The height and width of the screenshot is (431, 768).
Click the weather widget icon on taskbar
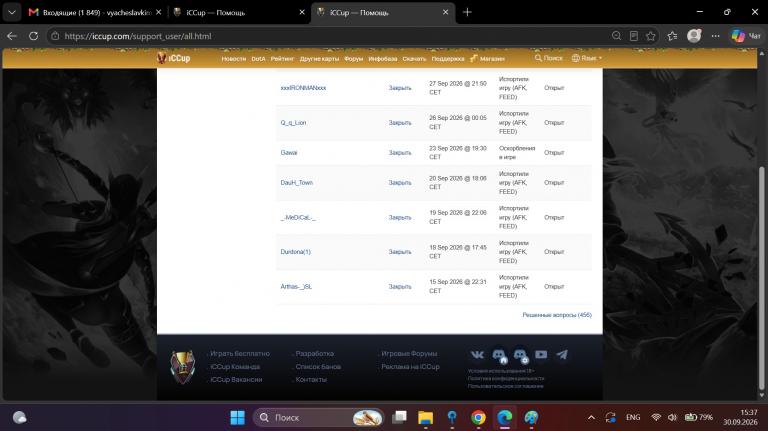click(x=20, y=417)
